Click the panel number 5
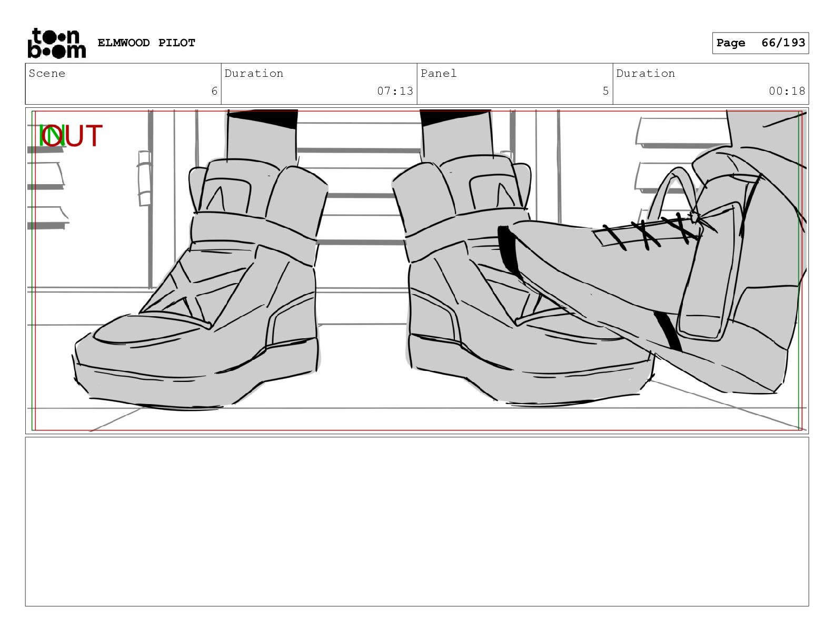Image resolution: width=834 pixels, height=644 pixels. coord(605,91)
